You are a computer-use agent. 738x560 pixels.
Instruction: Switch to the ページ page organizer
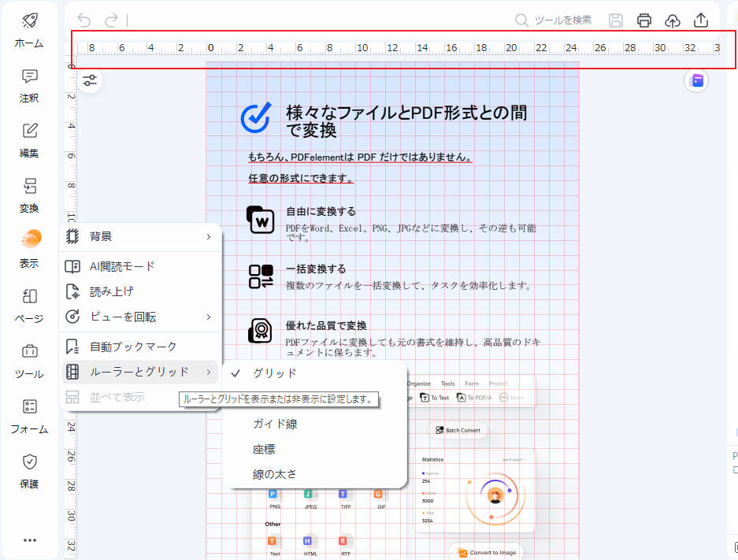28,307
